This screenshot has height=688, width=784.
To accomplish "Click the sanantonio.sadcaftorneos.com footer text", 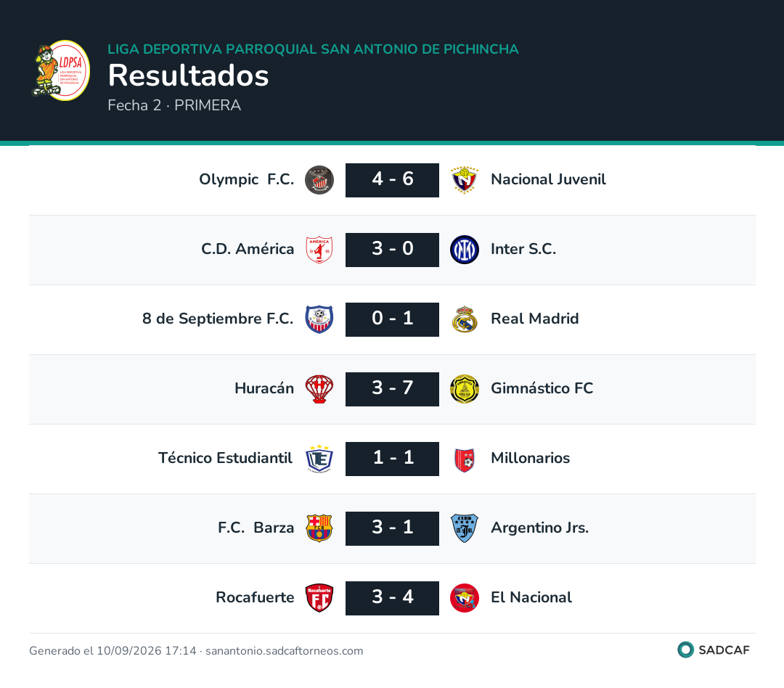I will pyautogui.click(x=285, y=651).
